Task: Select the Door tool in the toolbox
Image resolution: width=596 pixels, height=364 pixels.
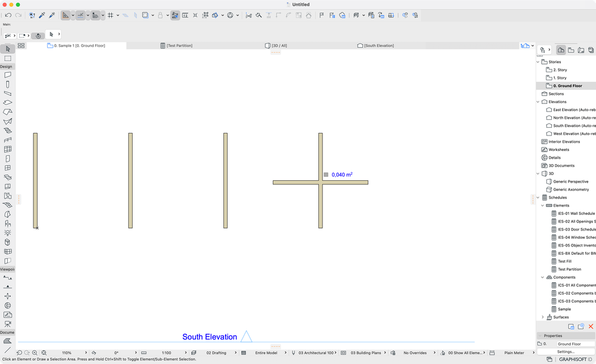Action: [8, 159]
